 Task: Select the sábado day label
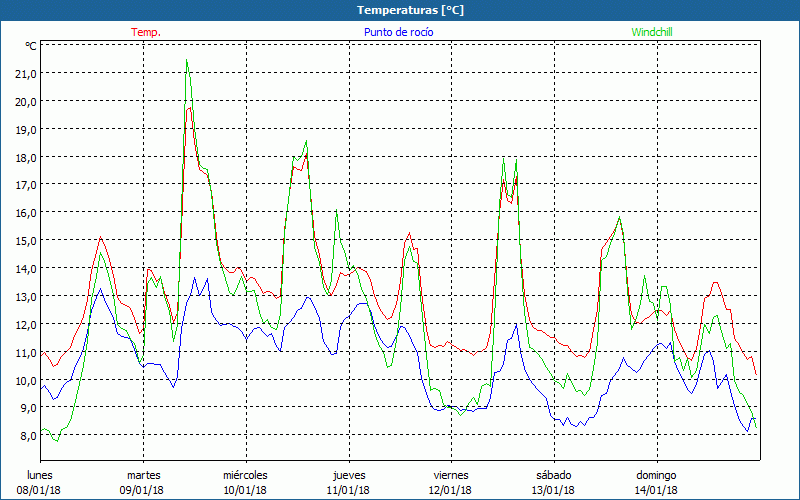pyautogui.click(x=553, y=475)
